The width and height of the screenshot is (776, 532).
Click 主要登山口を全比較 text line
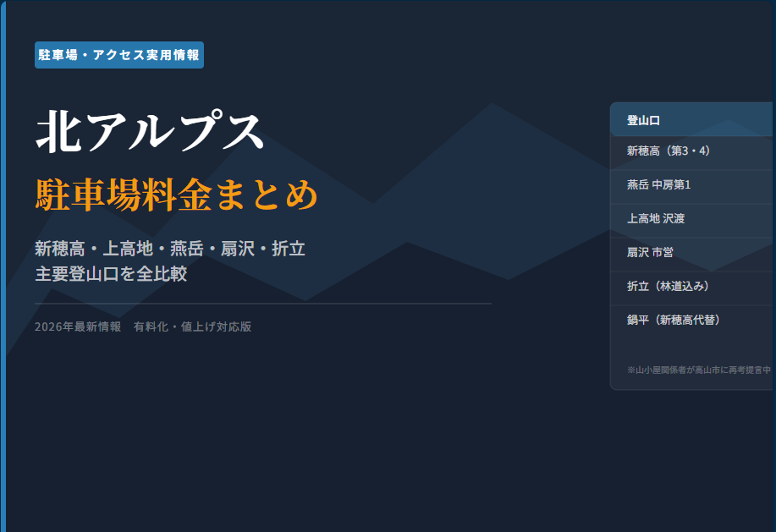pos(111,274)
